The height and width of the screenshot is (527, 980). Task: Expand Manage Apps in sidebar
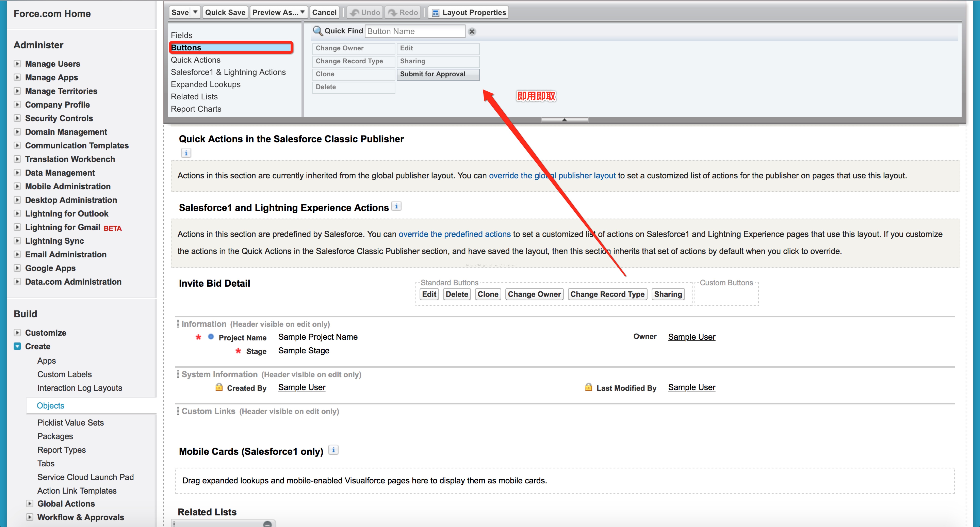tap(18, 77)
